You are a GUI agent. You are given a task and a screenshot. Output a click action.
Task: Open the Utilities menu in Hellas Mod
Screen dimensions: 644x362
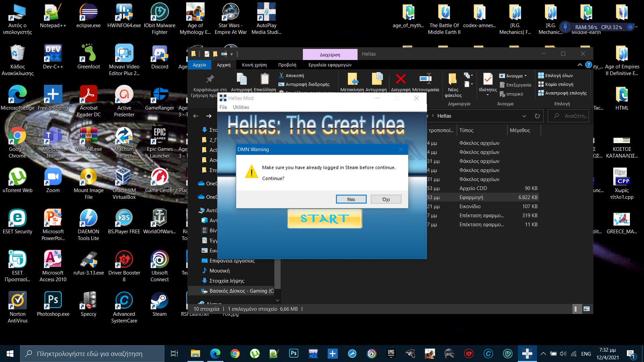241,107
